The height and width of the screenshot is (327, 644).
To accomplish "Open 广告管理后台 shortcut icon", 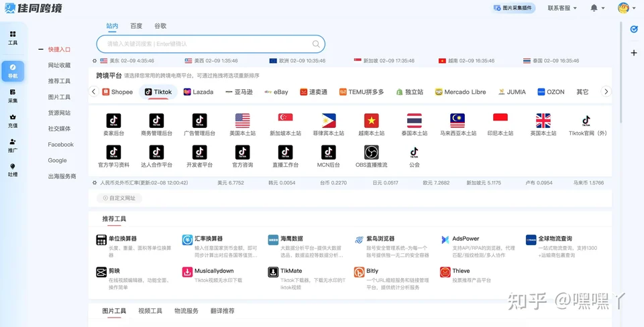I will 200,121.
